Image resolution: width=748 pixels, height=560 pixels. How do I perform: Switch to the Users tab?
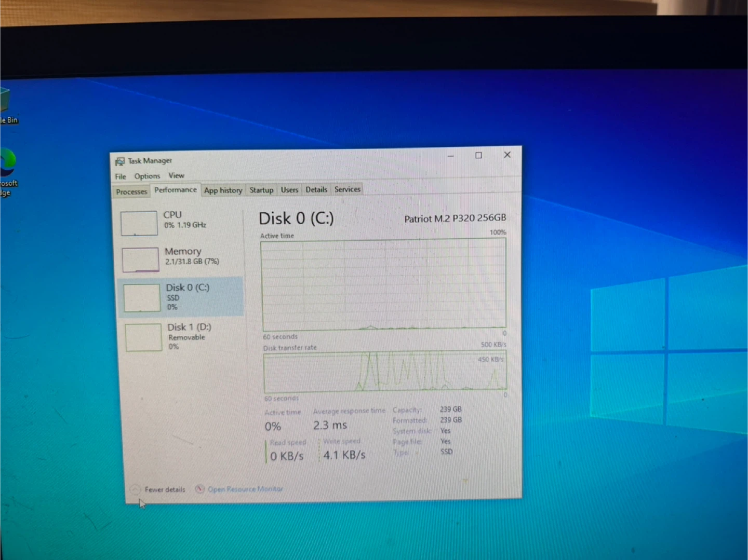tap(289, 190)
